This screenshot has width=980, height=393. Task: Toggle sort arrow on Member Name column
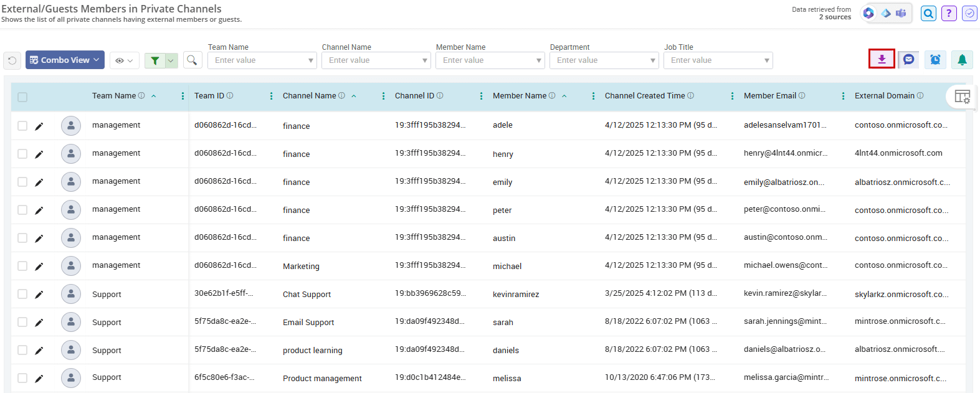point(564,96)
